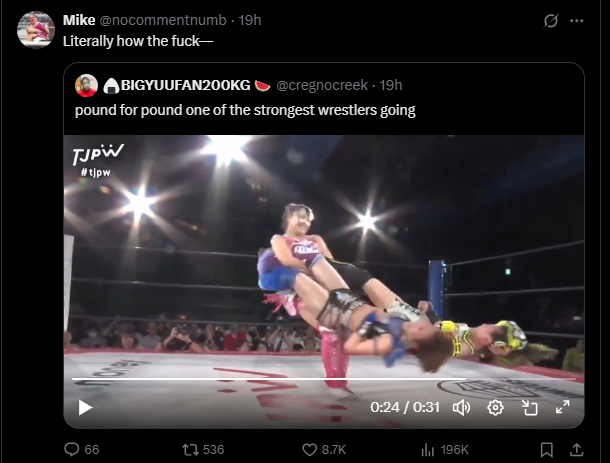Expand video to fullscreen
The image size is (610, 463).
point(563,407)
